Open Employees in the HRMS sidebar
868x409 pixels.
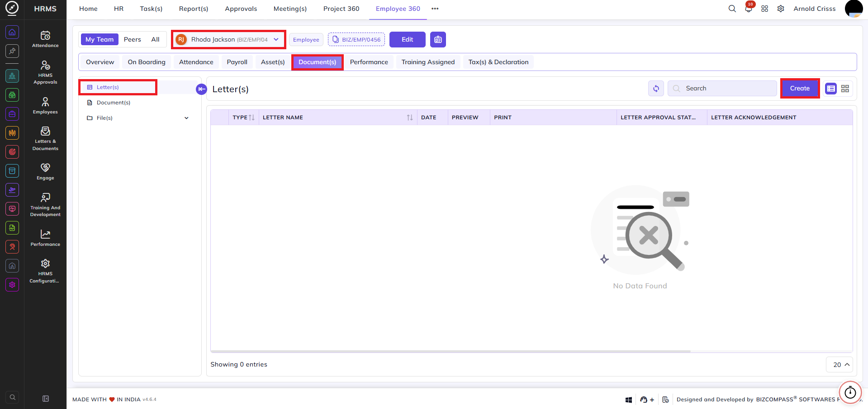(45, 105)
